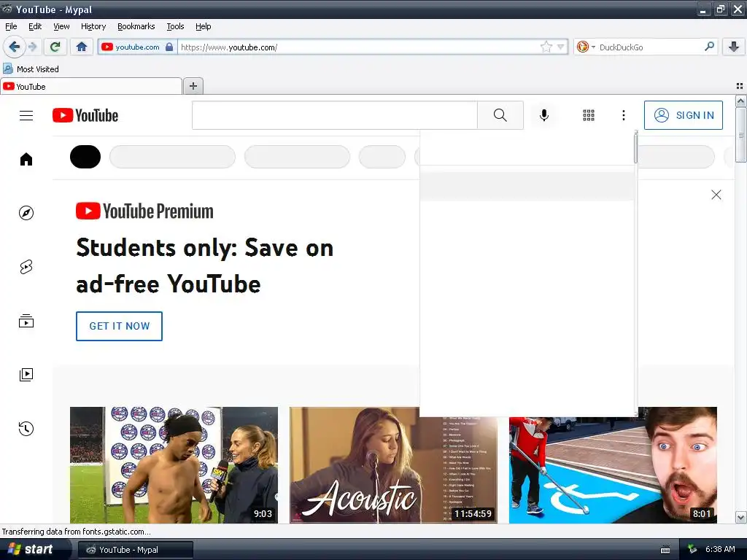The image size is (747, 560).
Task: Click the browser Forward arrow button
Action: [x=32, y=47]
